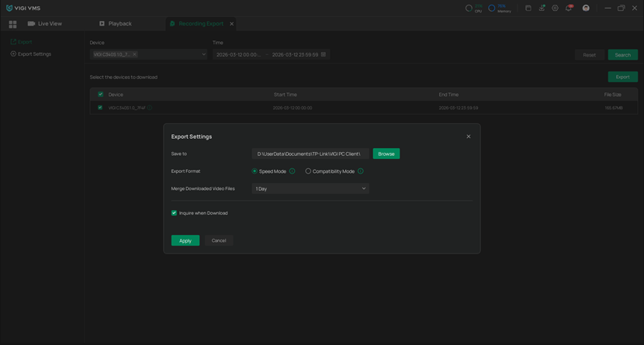Image resolution: width=644 pixels, height=345 pixels.
Task: Click the Browse button
Action: (386, 154)
